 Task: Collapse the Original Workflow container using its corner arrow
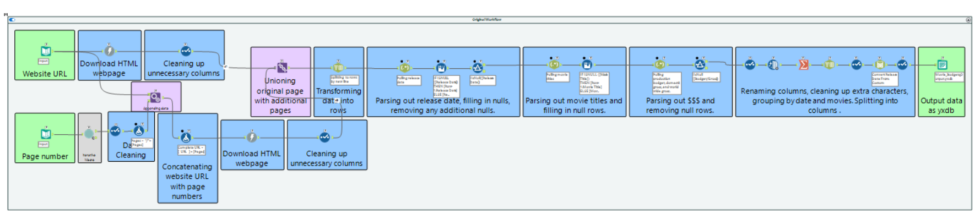[x=968, y=20]
